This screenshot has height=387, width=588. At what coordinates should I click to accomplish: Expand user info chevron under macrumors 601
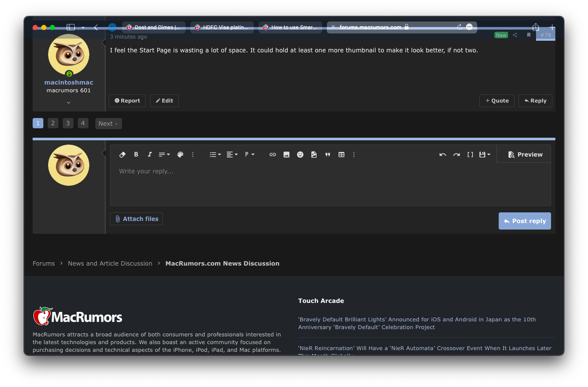tap(69, 103)
